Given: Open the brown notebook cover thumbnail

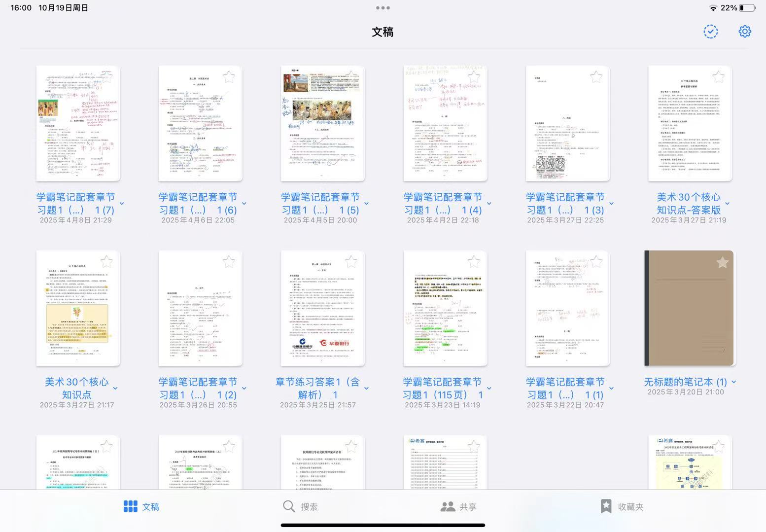Looking at the screenshot, I should 689,308.
